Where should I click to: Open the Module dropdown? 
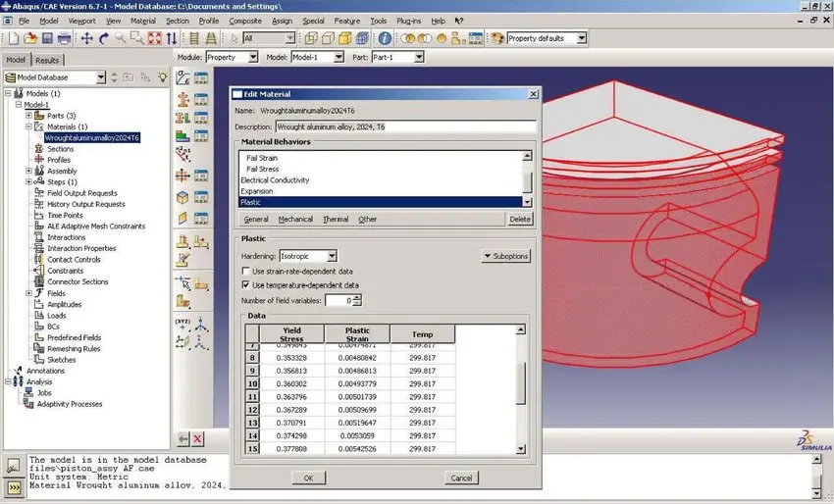click(x=253, y=57)
